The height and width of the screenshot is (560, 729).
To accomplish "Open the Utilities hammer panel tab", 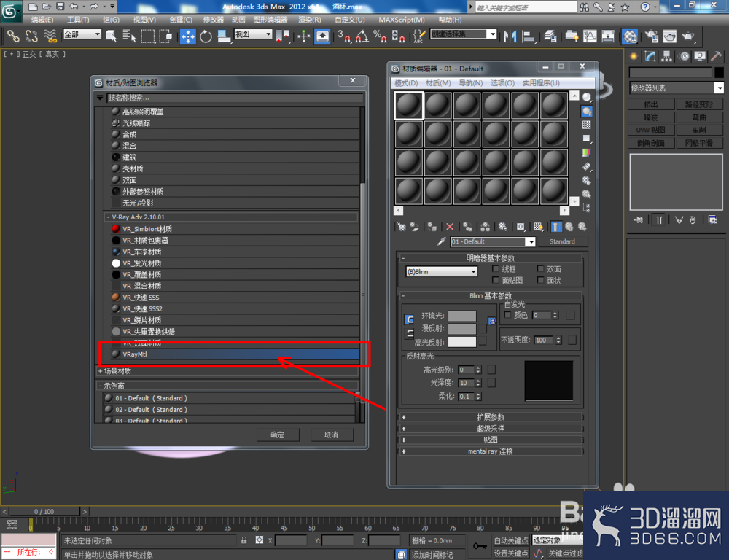I will pyautogui.click(x=716, y=57).
